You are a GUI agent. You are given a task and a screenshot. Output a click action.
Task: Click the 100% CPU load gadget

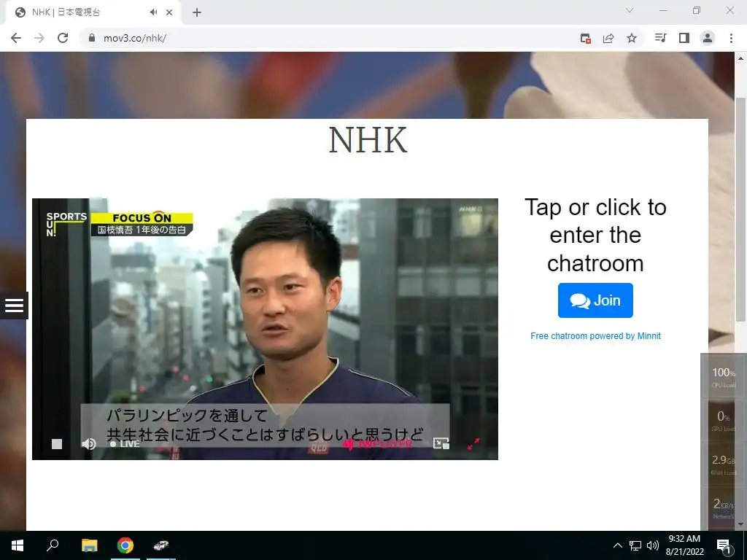[724, 377]
